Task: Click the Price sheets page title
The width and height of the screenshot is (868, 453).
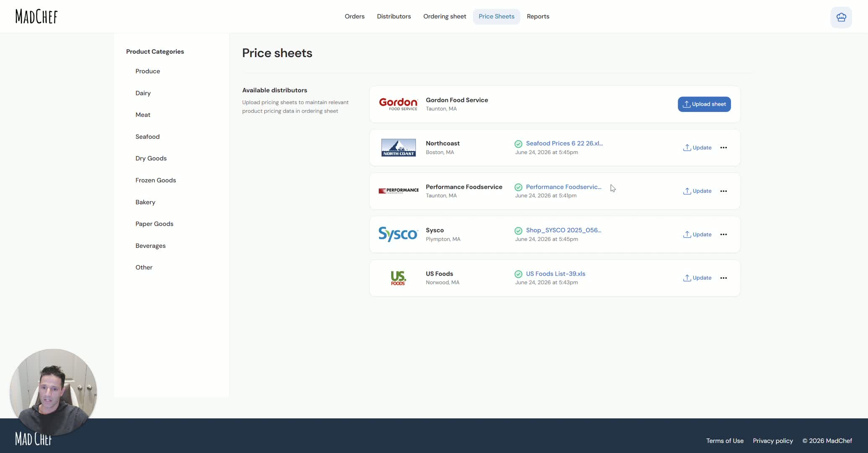Action: click(277, 53)
